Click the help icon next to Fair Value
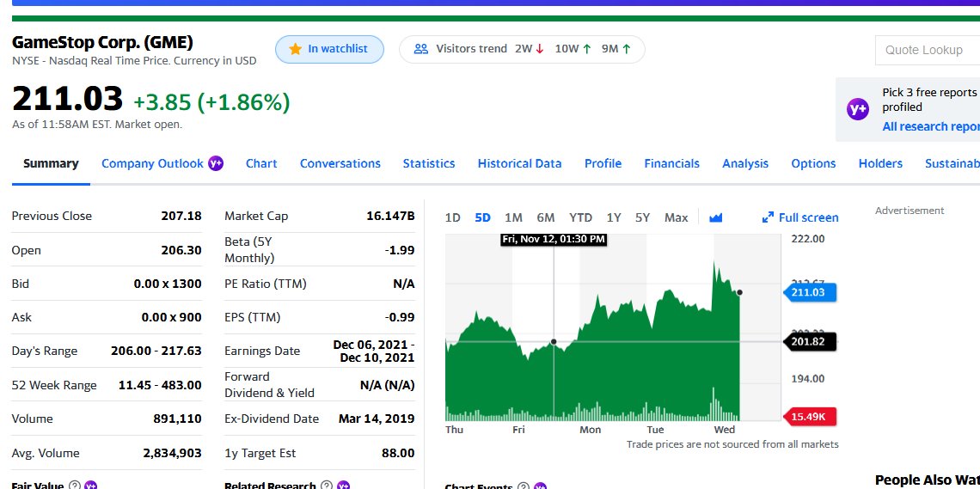 (75, 486)
